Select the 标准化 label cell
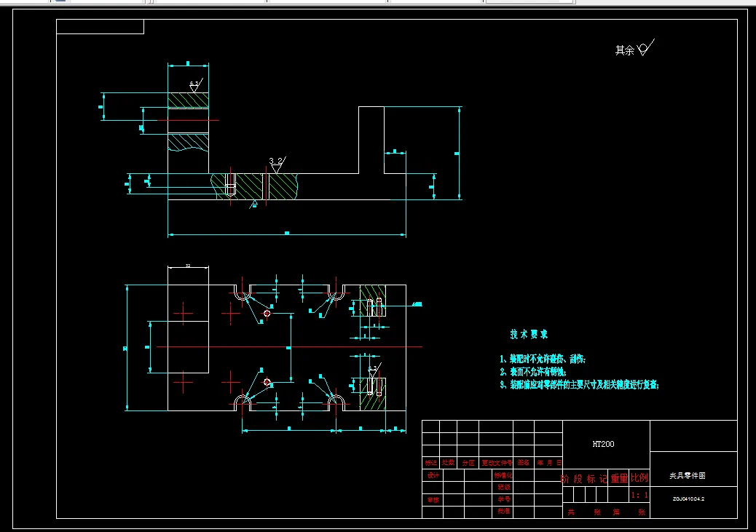 503,475
